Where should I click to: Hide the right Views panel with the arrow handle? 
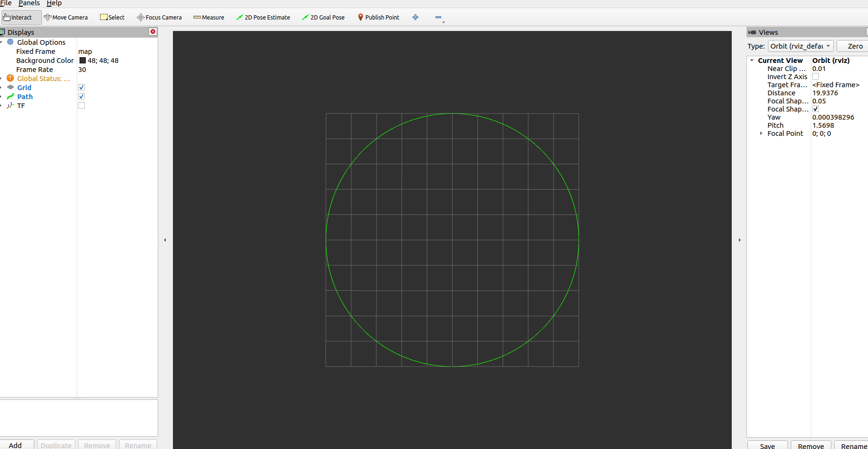pyautogui.click(x=739, y=240)
